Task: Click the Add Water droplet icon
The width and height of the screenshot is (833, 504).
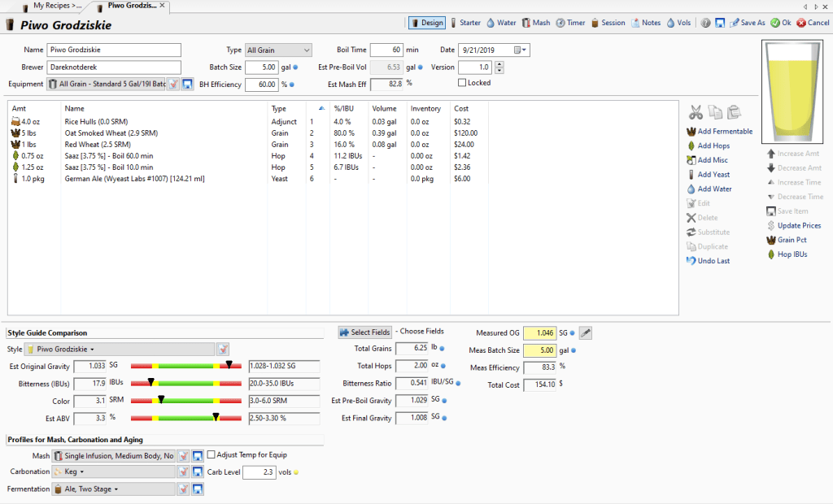Action: coord(691,189)
